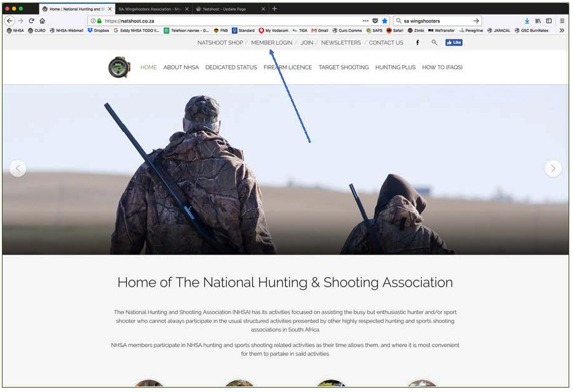Screen dimensions: 573x392
Task: Open the FNB bookmark
Action: (221, 30)
